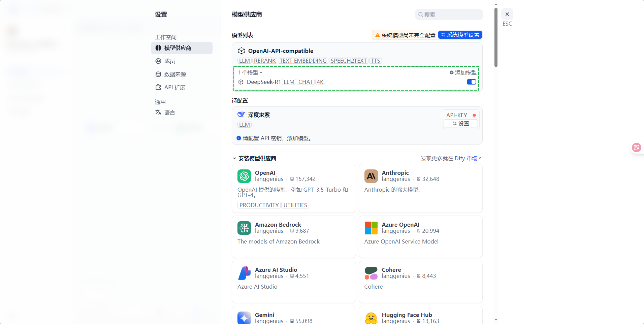Open the OpenAI provider card title
This screenshot has height=324, width=644.
(265, 173)
